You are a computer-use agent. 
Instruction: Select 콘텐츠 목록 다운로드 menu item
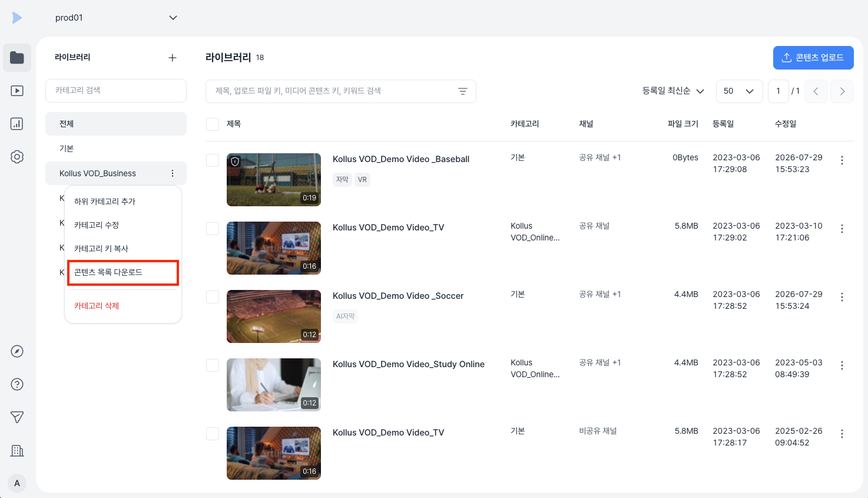tap(122, 272)
